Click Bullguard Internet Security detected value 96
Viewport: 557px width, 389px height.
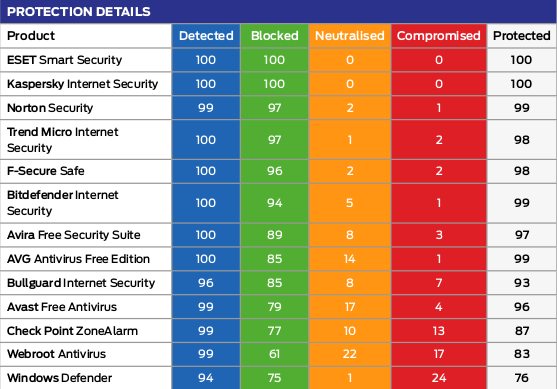coord(206,283)
